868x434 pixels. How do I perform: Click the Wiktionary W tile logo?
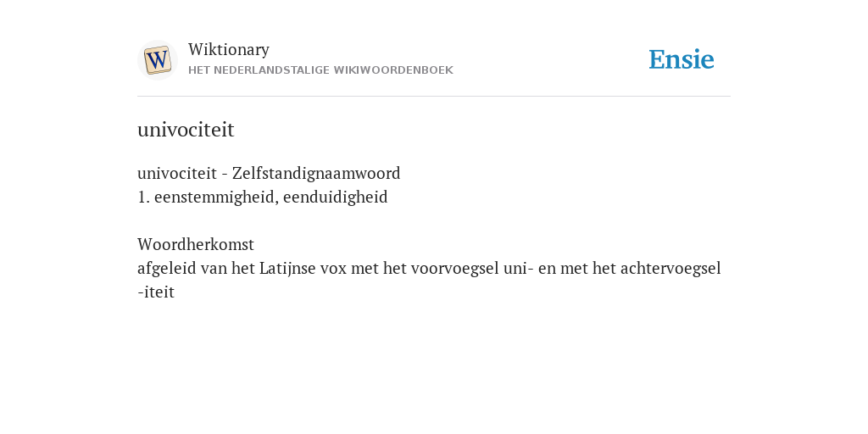pyautogui.click(x=158, y=60)
